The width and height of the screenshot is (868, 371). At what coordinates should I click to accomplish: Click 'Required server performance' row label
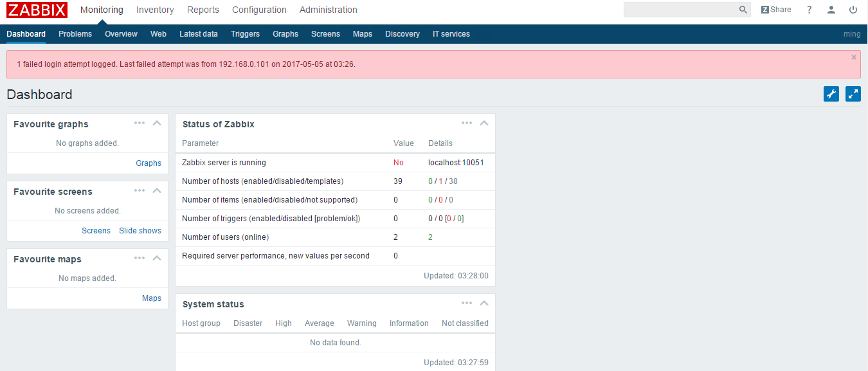click(x=276, y=256)
